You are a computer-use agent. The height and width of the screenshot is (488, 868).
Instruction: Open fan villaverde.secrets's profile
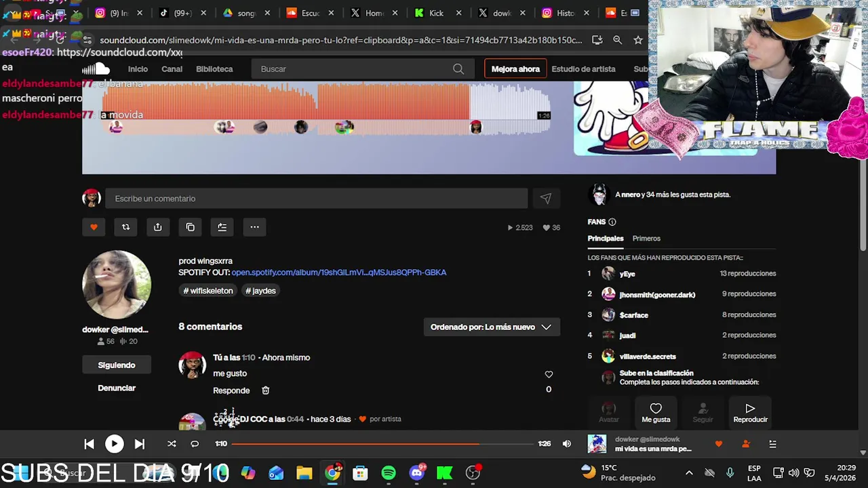(648, 357)
